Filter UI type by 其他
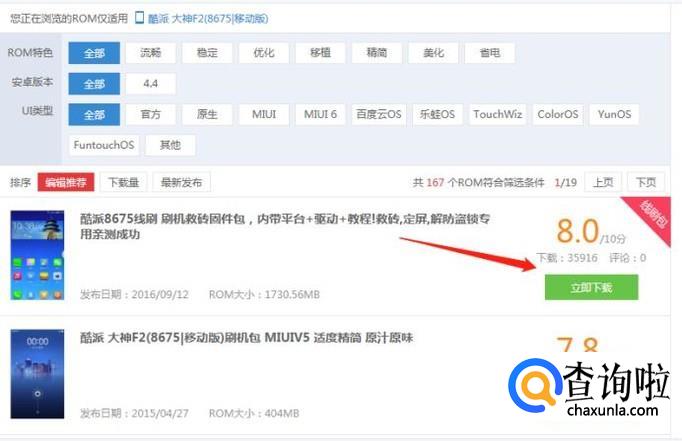Screen dimensions: 682x441 pyautogui.click(x=170, y=145)
